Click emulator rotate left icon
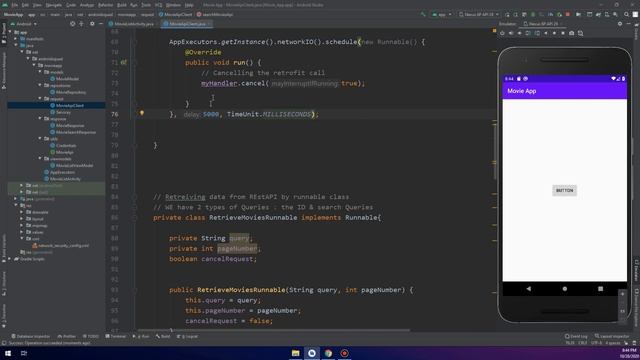 528,33
